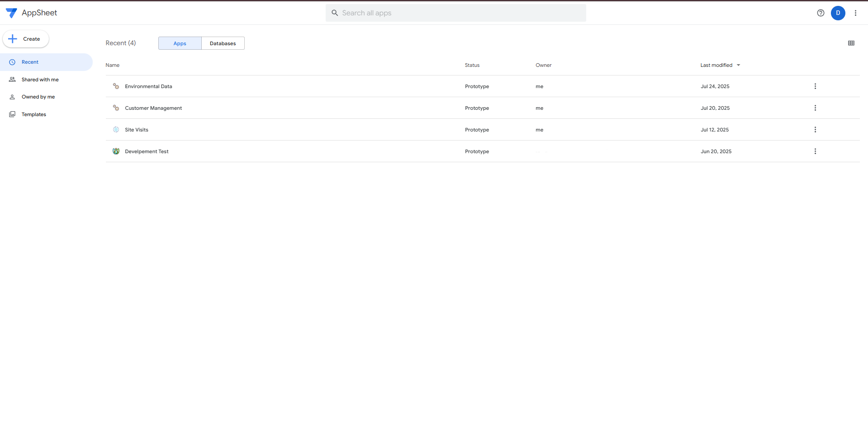
Task: Expand more options for Site Visits row
Action: pyautogui.click(x=815, y=130)
